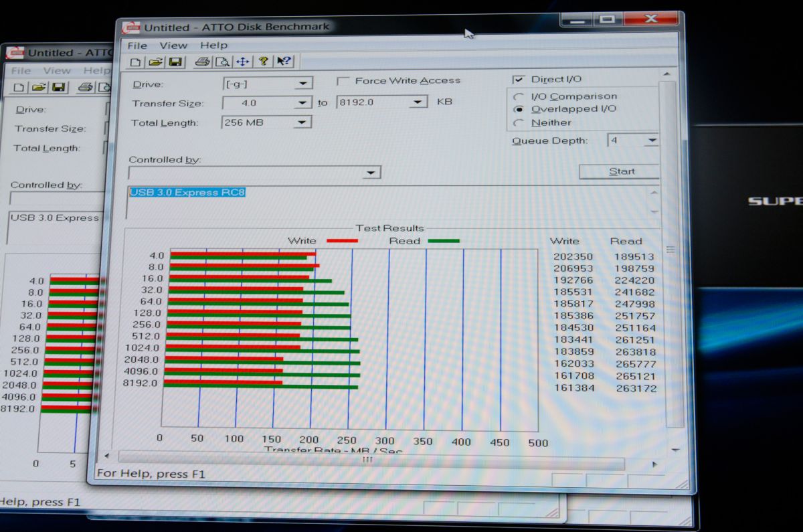Click the read value 263172
The height and width of the screenshot is (532, 803).
(x=637, y=388)
